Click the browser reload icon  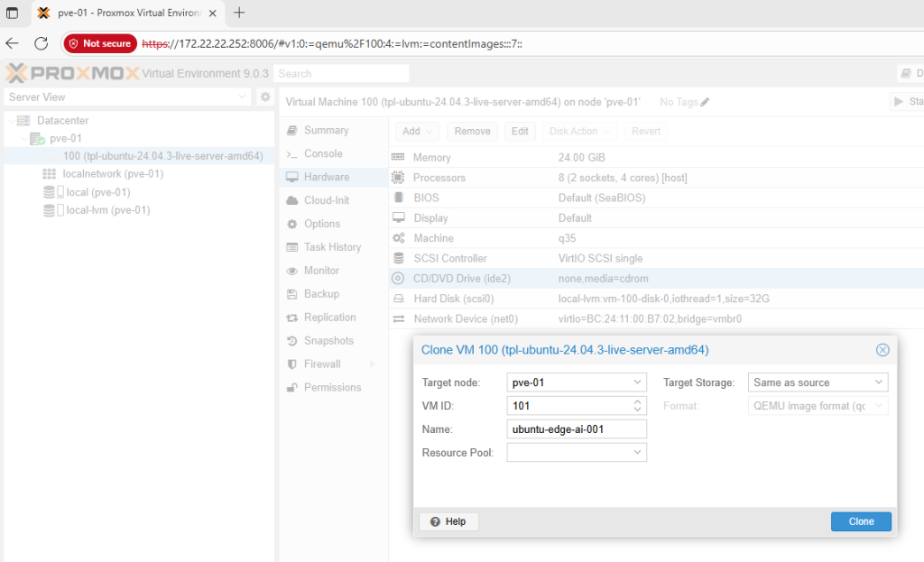pyautogui.click(x=41, y=43)
